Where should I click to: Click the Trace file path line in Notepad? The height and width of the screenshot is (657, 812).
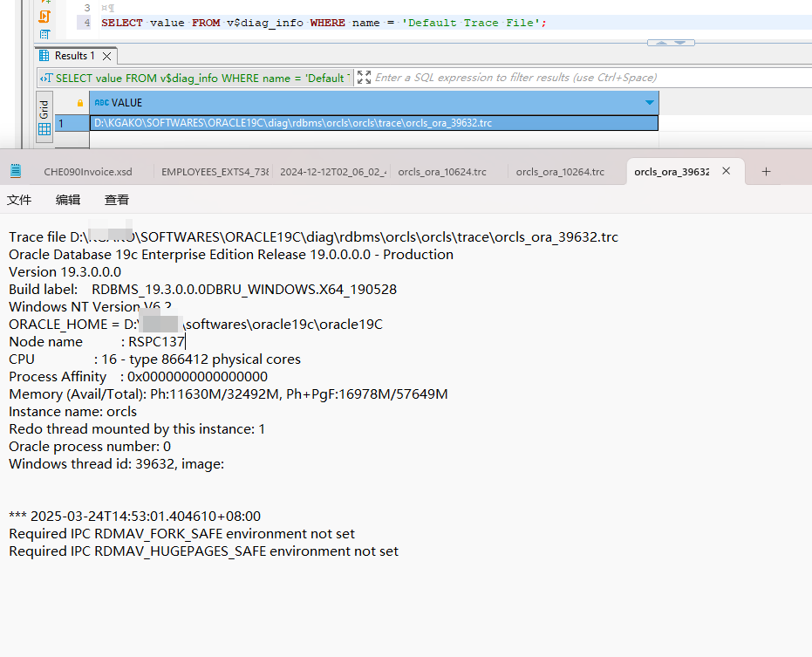pos(313,236)
